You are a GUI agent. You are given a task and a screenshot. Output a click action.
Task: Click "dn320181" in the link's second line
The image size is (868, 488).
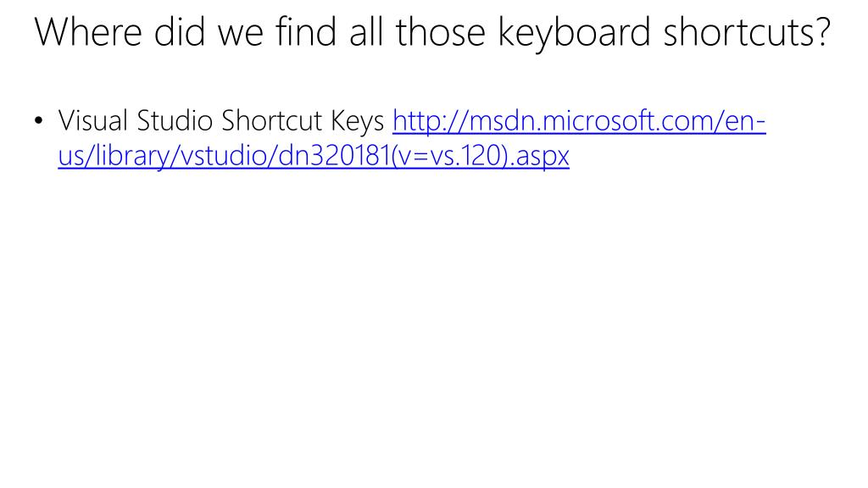coord(334,156)
